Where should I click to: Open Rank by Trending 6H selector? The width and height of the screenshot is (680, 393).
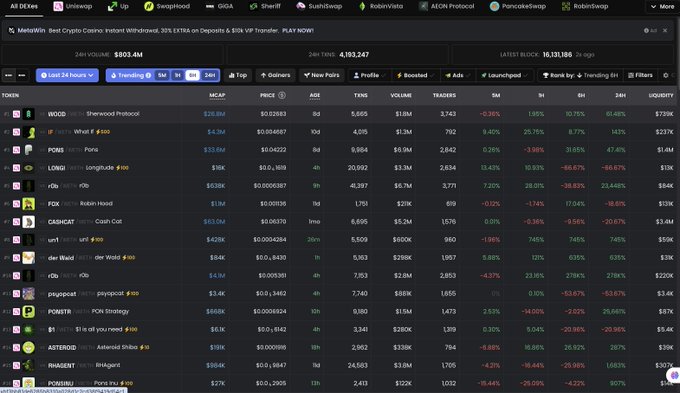tap(580, 75)
